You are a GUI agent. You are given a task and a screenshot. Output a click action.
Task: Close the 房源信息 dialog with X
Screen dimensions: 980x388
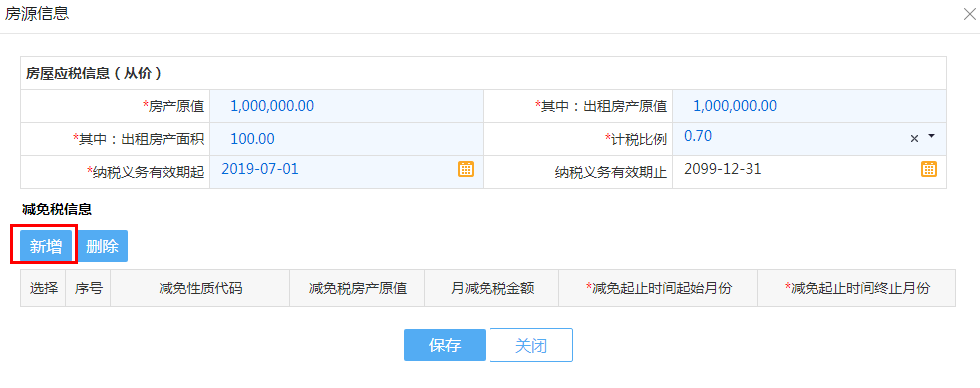[x=969, y=16]
